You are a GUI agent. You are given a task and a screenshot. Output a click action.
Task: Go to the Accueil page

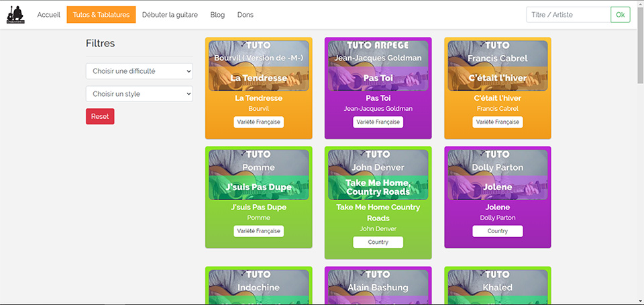point(49,15)
